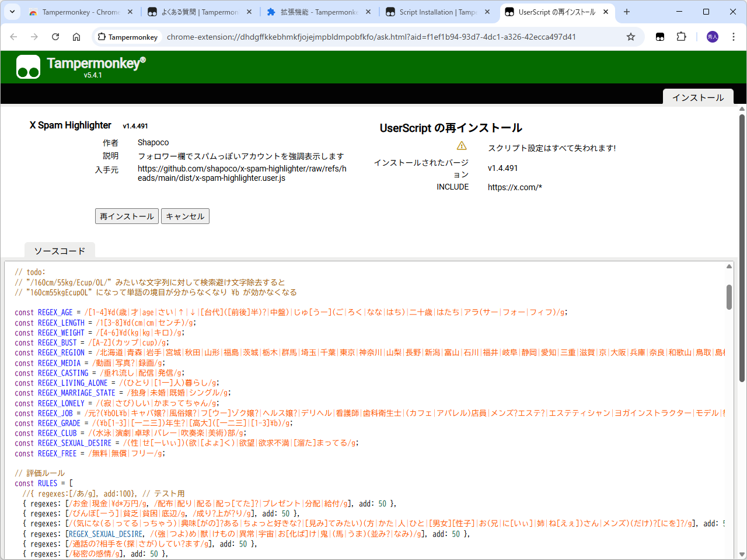Click the Tampermonkey site badge in the address bar
747x560 pixels.
(x=127, y=36)
